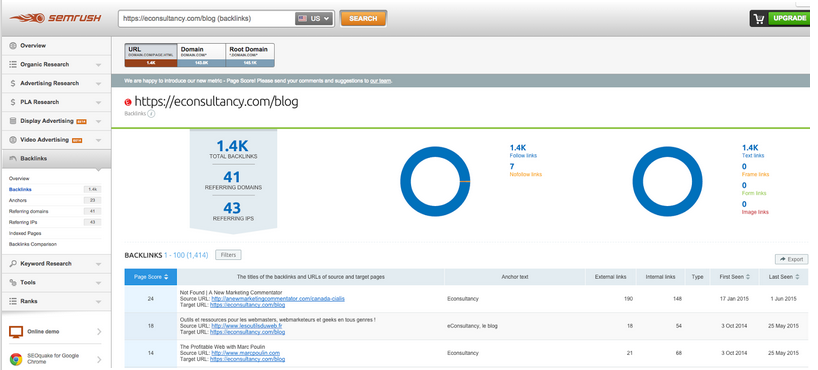Viewport: 818px width, 370px height.
Task: Expand the Ranks menu arrow
Action: pyautogui.click(x=99, y=302)
